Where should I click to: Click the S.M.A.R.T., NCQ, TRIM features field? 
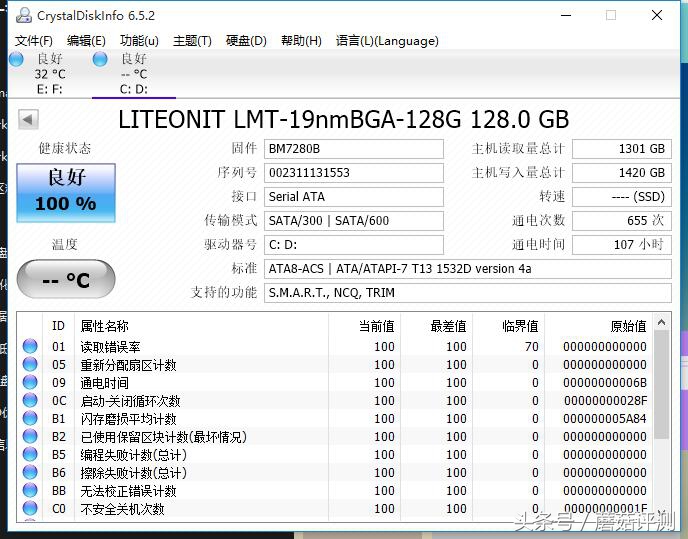pyautogui.click(x=468, y=293)
